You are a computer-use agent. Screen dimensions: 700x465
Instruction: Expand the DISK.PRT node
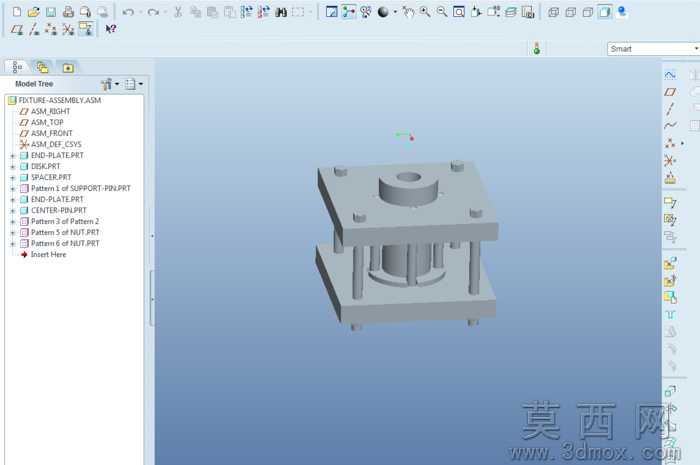[12, 167]
